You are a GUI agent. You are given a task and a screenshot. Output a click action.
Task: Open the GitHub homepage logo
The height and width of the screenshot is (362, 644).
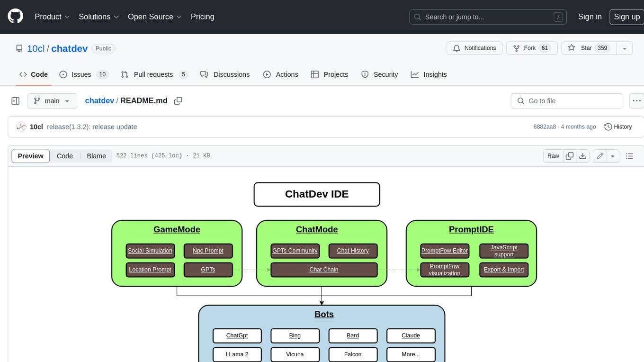point(15,17)
